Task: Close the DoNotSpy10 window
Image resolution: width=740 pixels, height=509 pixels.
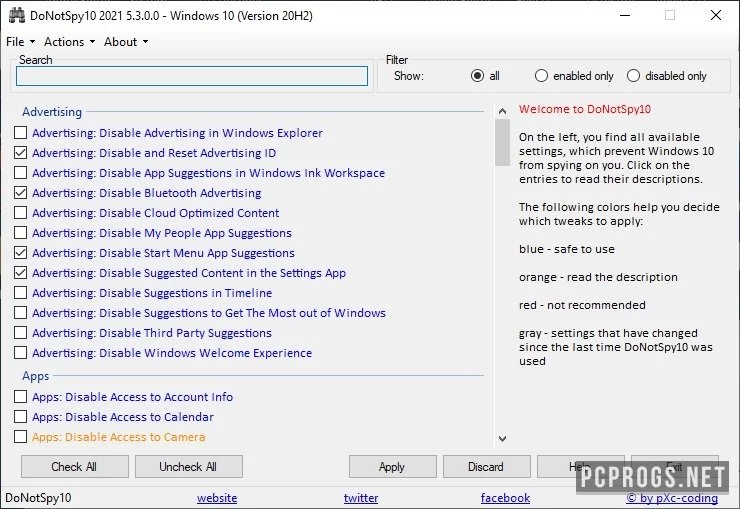Action: (716, 16)
